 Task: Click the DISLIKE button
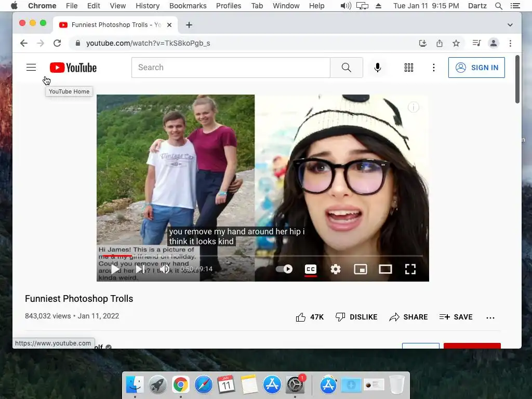pos(356,317)
